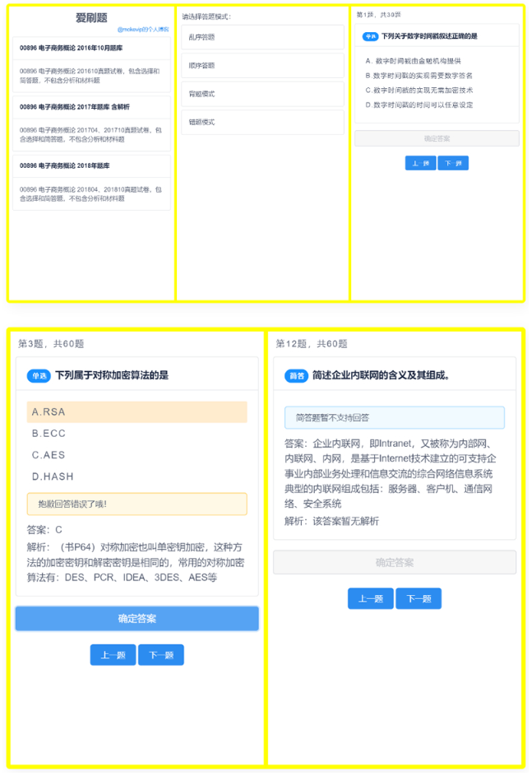Click the 简答 badge on question 12

coord(296,375)
